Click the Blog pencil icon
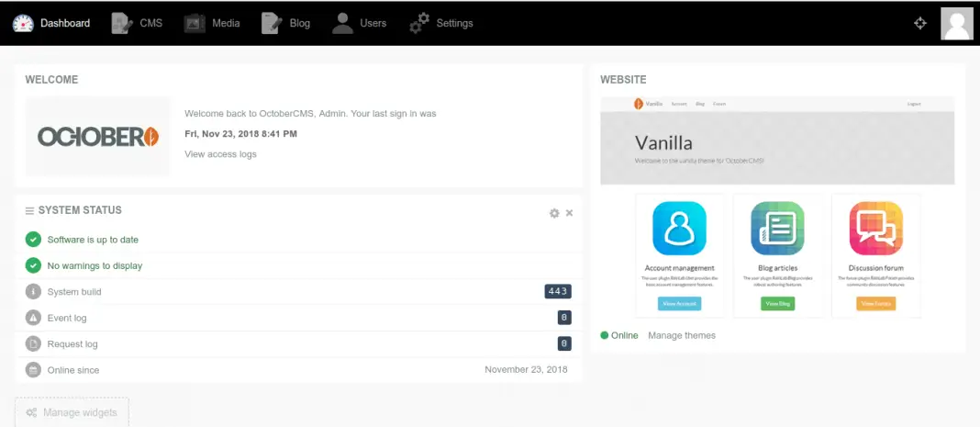The image size is (980, 427). pos(271,23)
